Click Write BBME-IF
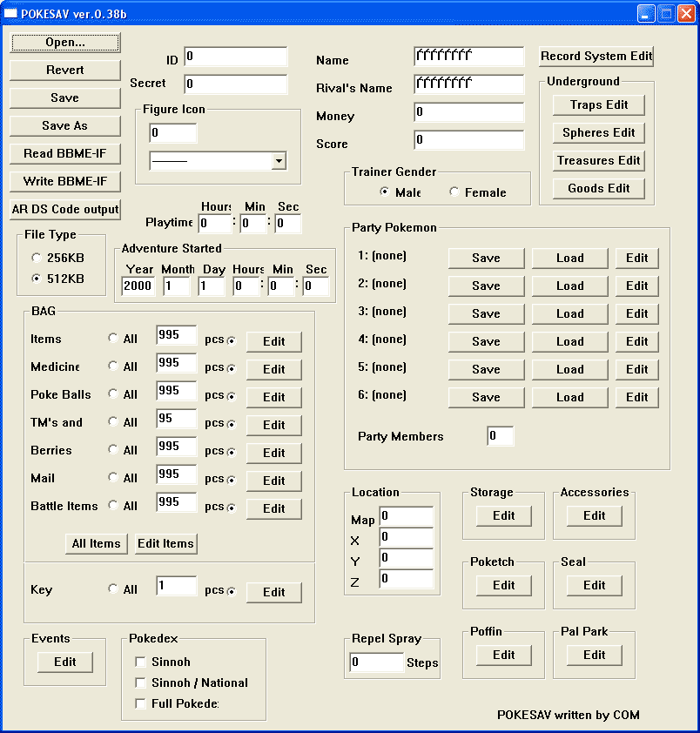Viewport: 700px width, 733px height. (65, 181)
